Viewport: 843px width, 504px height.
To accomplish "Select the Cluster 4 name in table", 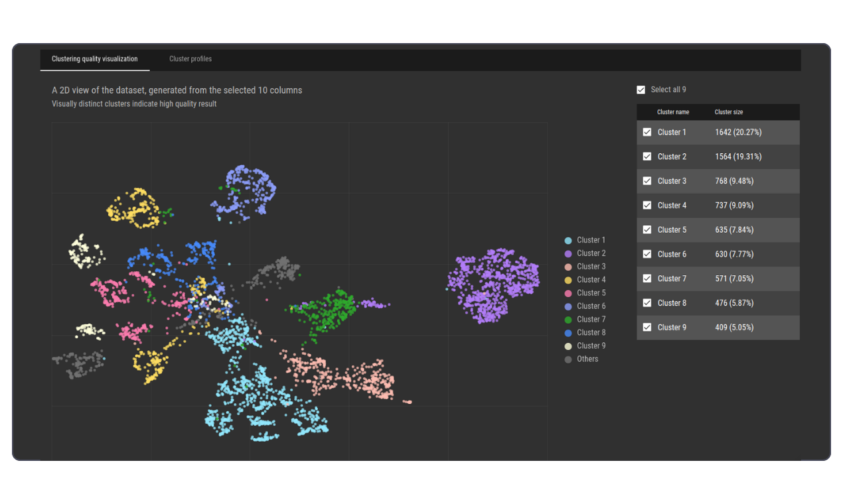I will click(x=672, y=205).
